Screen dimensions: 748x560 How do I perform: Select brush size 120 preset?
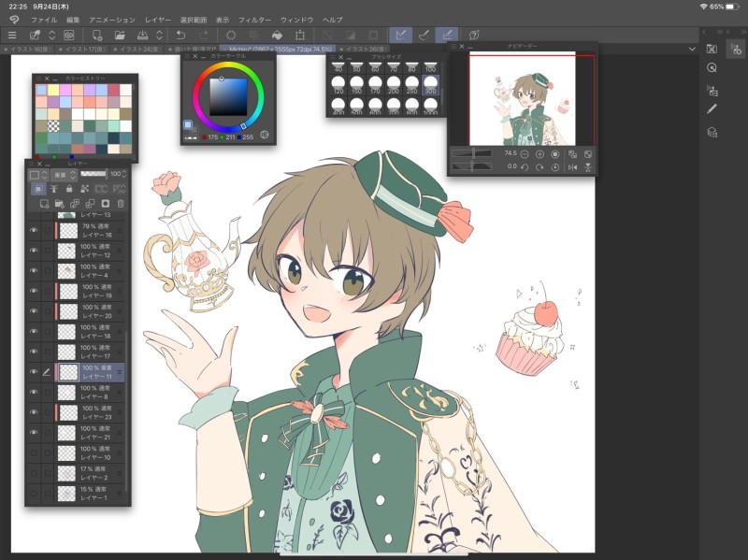coord(338,85)
